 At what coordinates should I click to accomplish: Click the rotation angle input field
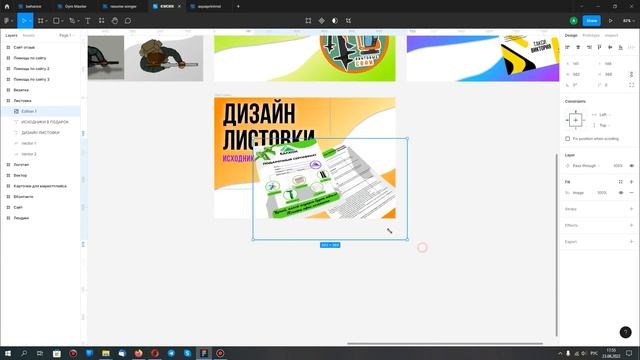(x=574, y=85)
